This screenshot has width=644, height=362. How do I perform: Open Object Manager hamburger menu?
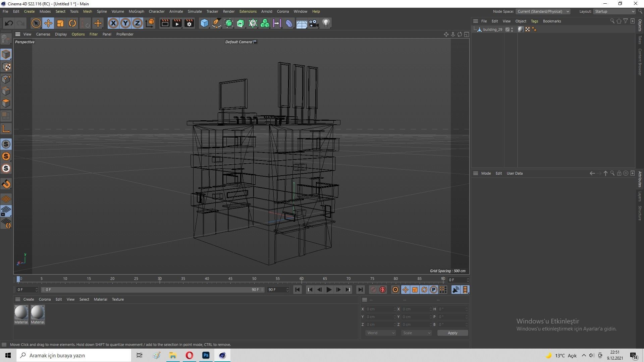tap(475, 21)
